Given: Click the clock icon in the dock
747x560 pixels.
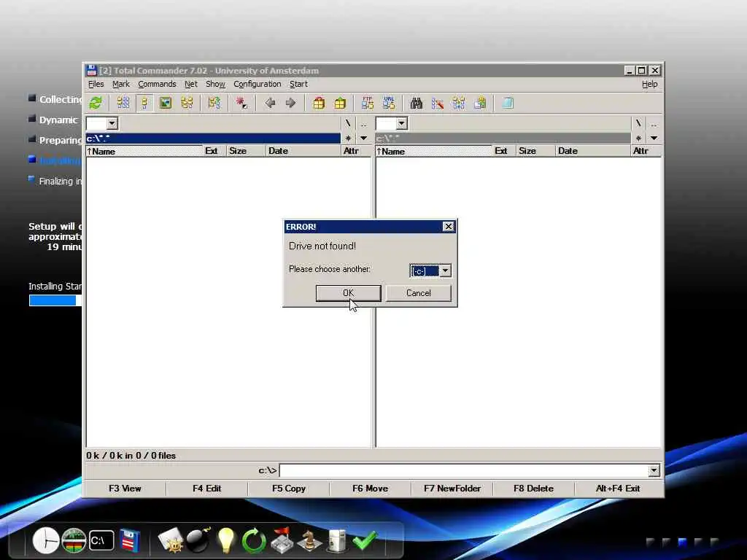Looking at the screenshot, I should click(46, 540).
